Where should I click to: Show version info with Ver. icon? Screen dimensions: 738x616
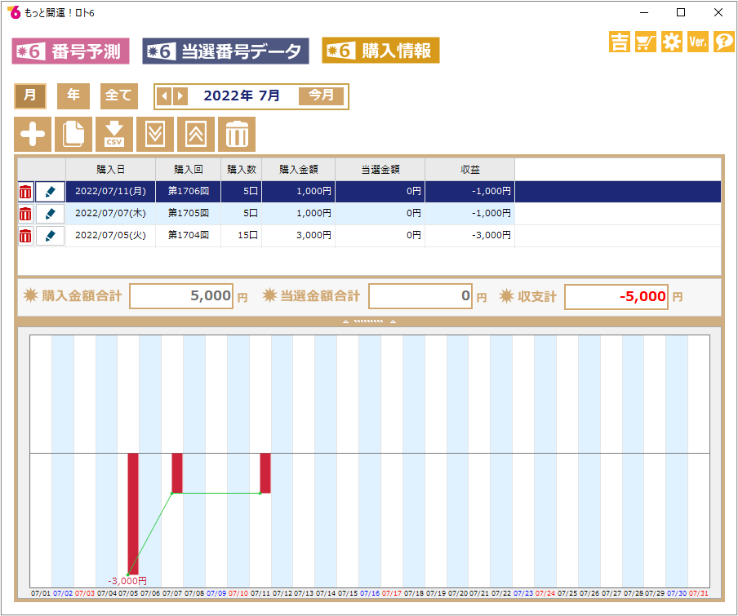698,42
